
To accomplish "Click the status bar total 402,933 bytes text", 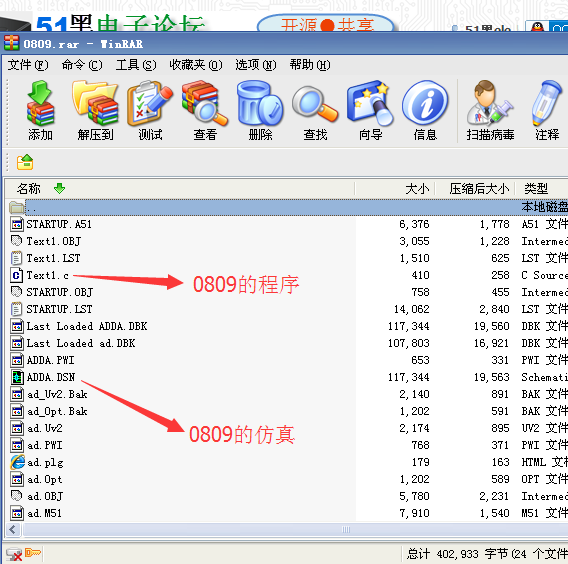I will (x=486, y=554).
